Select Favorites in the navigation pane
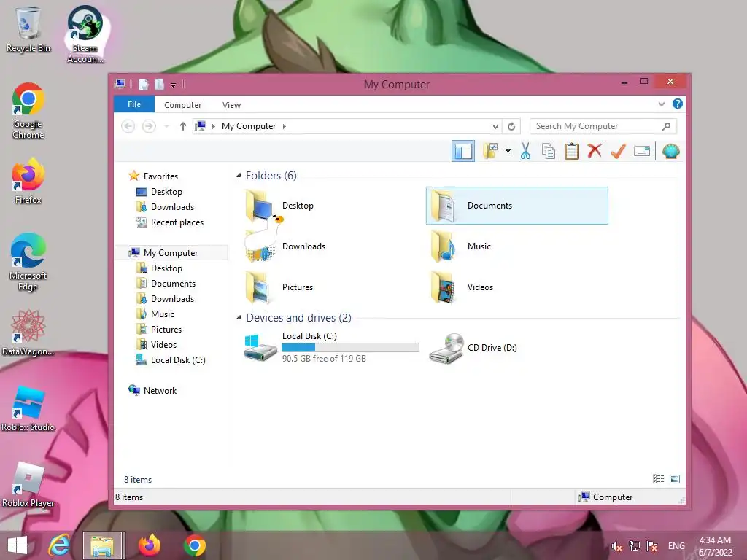The width and height of the screenshot is (747, 560). point(160,176)
